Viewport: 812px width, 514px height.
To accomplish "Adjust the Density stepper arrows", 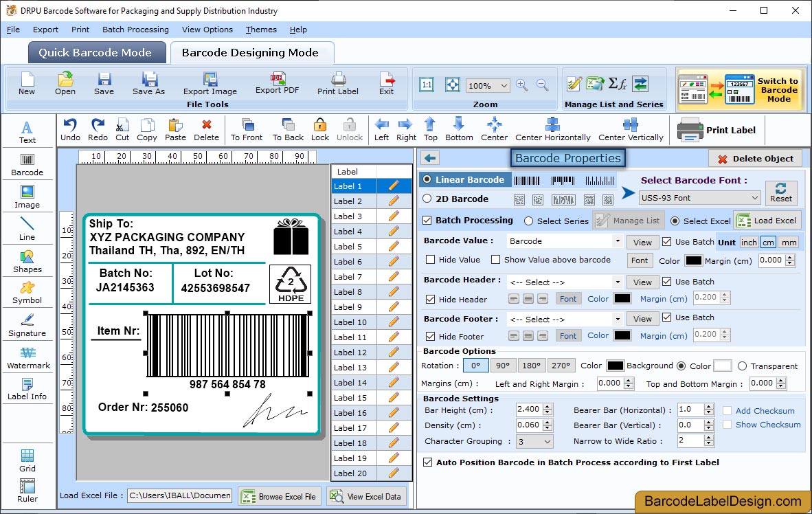I will (548, 425).
